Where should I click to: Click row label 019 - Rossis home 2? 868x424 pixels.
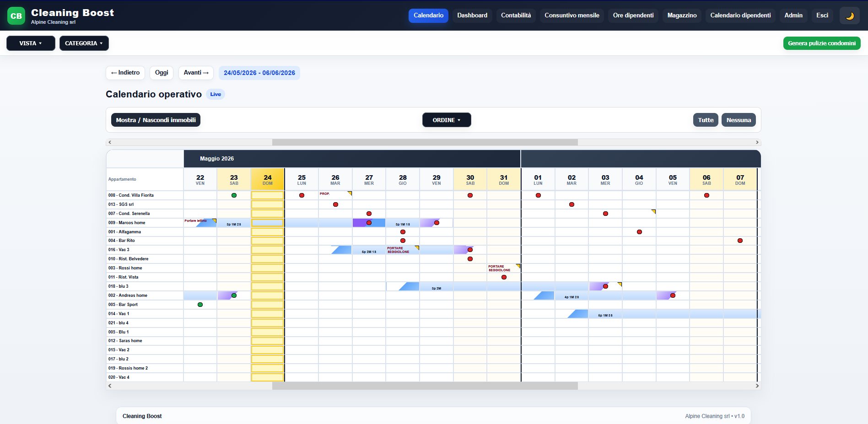coord(128,368)
